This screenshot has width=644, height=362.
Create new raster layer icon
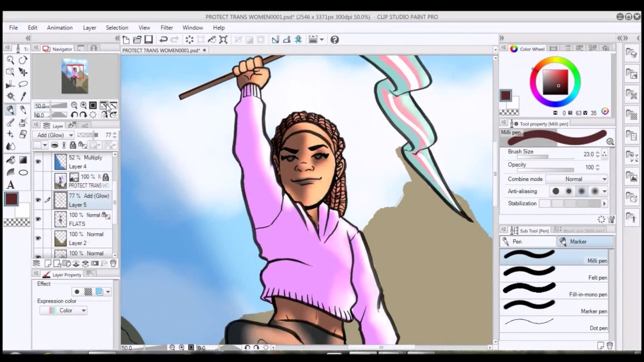pyautogui.click(x=48, y=263)
